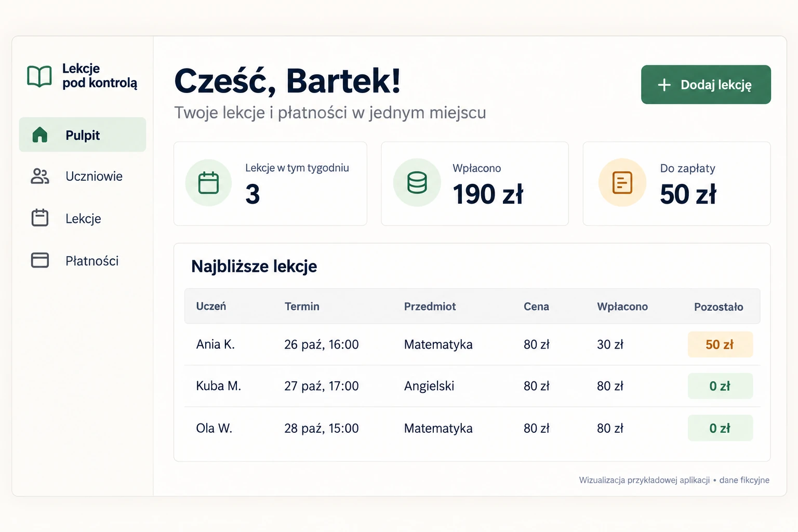Go to Uczniowie in sidebar

pos(83,176)
